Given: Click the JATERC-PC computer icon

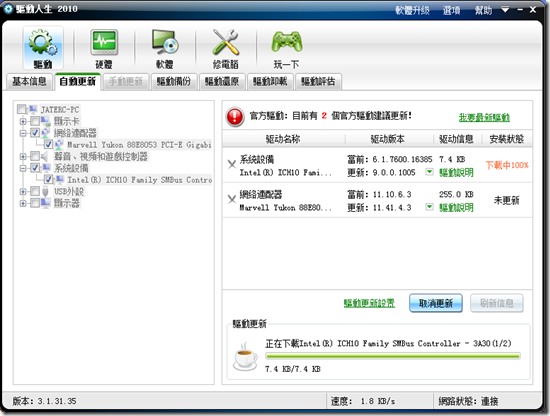Looking at the screenshot, I should click(x=33, y=109).
